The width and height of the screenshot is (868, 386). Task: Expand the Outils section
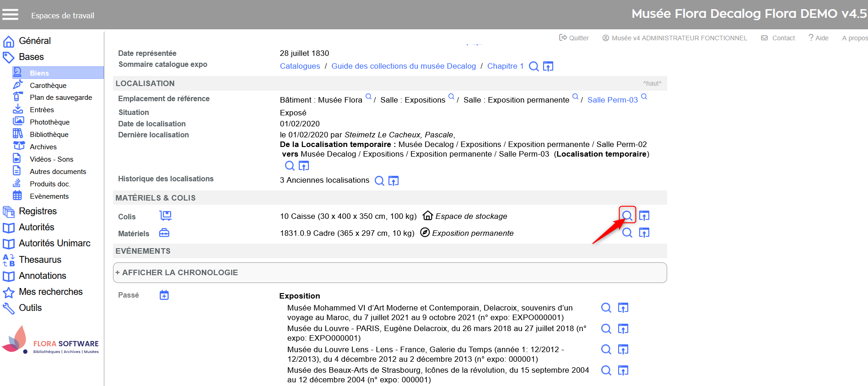pyautogui.click(x=30, y=308)
